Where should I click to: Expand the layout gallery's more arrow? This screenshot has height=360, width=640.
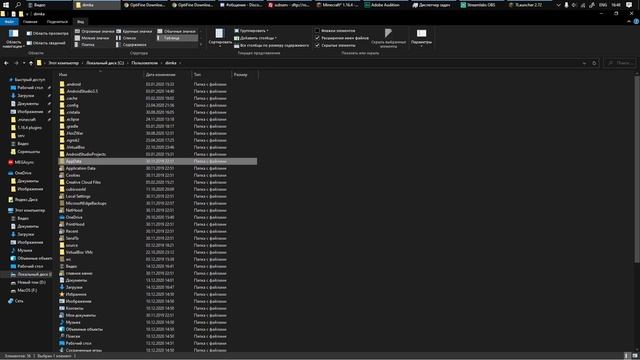click(x=200, y=45)
